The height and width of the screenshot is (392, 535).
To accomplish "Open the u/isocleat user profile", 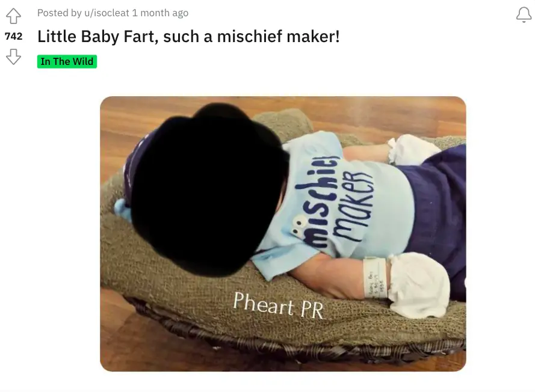I will pyautogui.click(x=107, y=13).
